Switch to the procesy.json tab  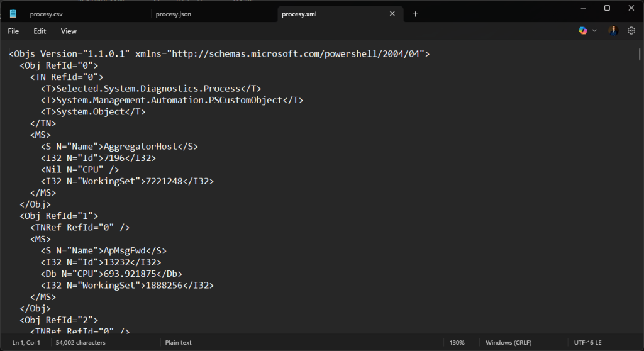(x=174, y=14)
